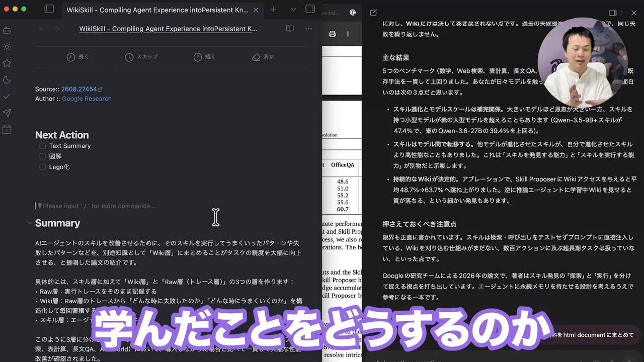Open a new tab with plus icon

point(274,9)
